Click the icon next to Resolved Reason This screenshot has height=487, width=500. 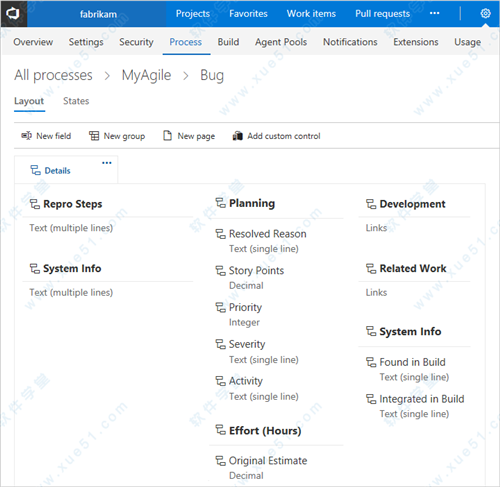tap(220, 234)
